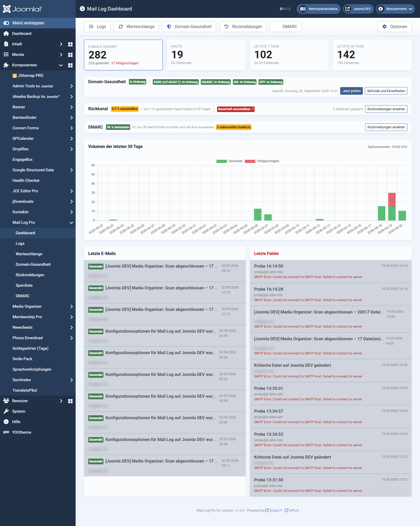
Task: Click Rückmeldungen ansehen in DMARC row
Action: [386, 127]
